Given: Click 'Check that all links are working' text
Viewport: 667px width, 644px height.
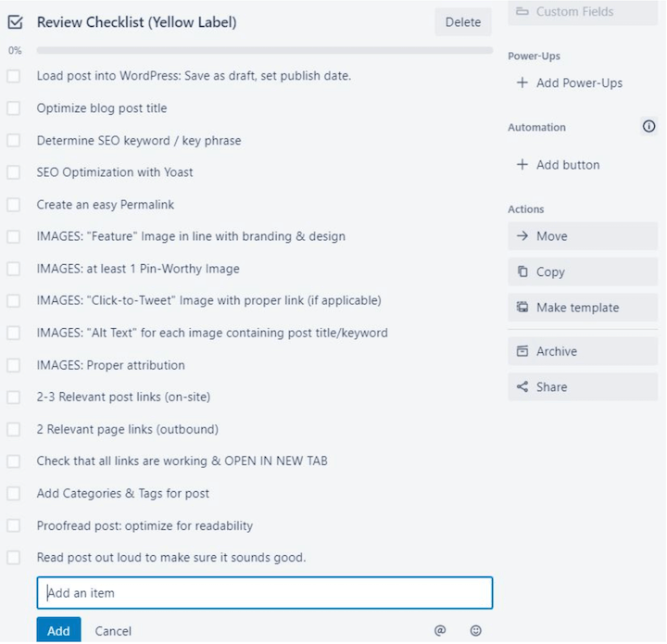Looking at the screenshot, I should [x=182, y=461].
